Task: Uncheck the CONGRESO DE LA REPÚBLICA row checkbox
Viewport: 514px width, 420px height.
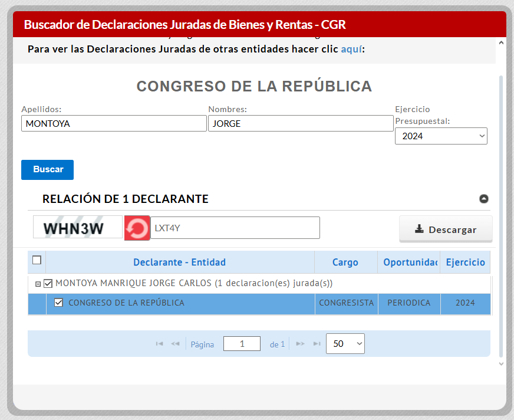Action: [x=58, y=303]
